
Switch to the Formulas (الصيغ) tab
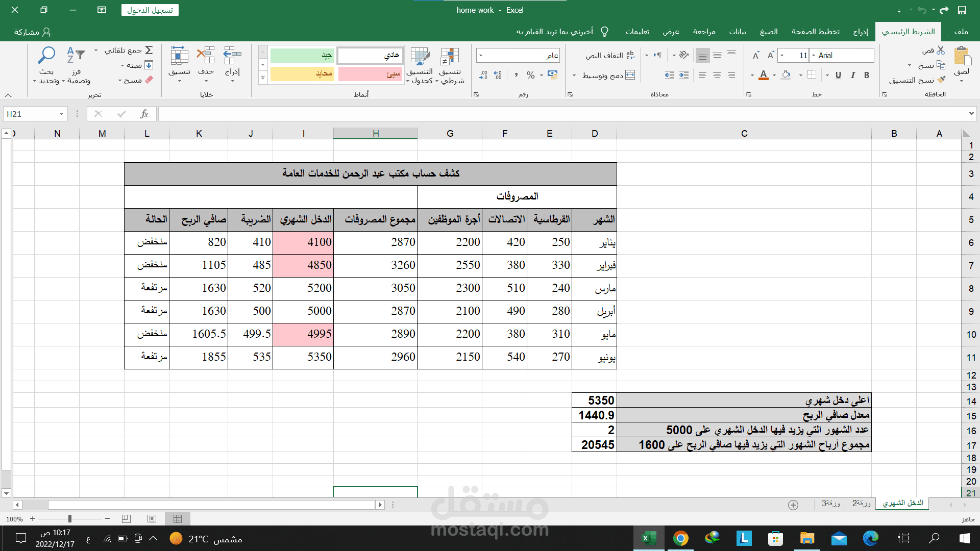point(769,32)
